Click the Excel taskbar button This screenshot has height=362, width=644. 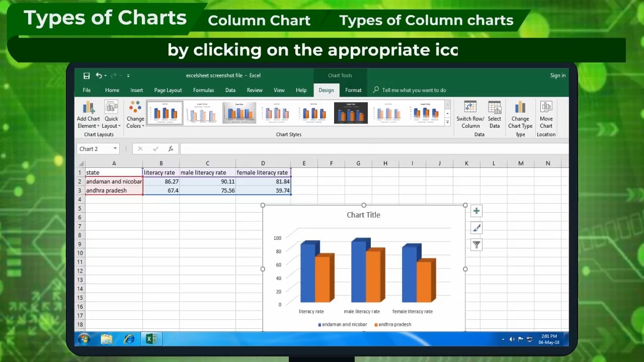(x=151, y=339)
